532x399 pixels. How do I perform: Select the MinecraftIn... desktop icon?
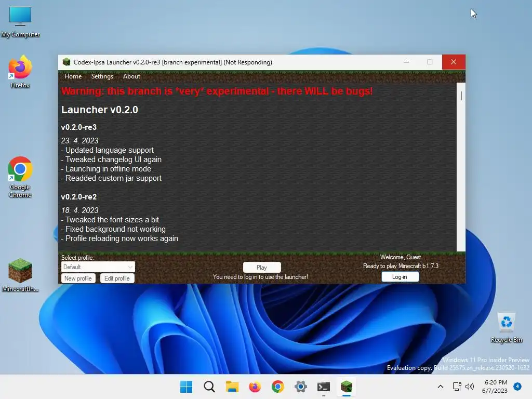click(x=20, y=275)
